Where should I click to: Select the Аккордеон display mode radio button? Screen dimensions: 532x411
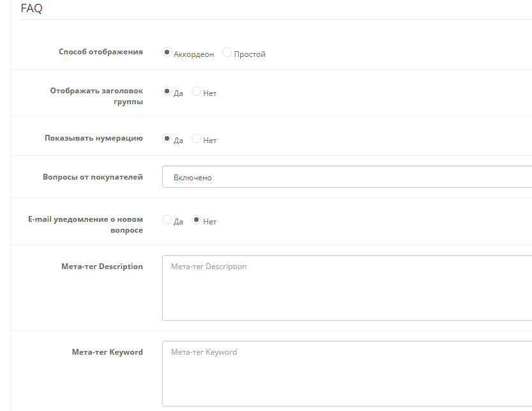point(167,53)
